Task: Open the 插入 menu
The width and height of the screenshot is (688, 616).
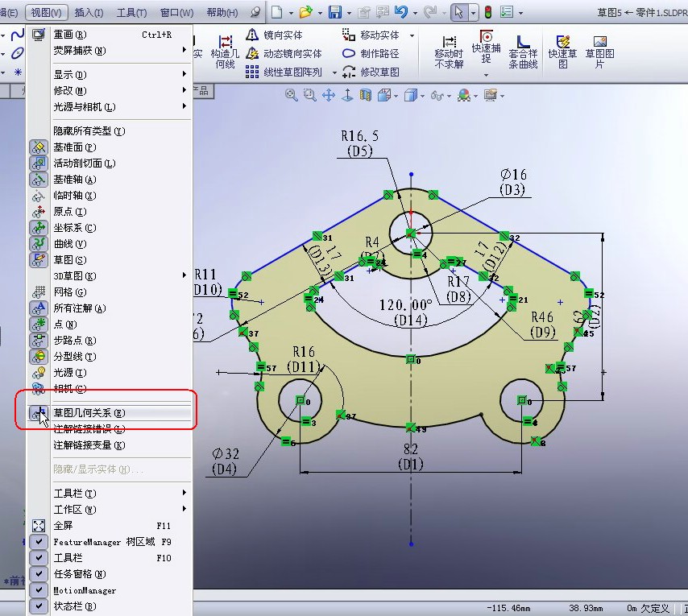Action: (x=89, y=12)
